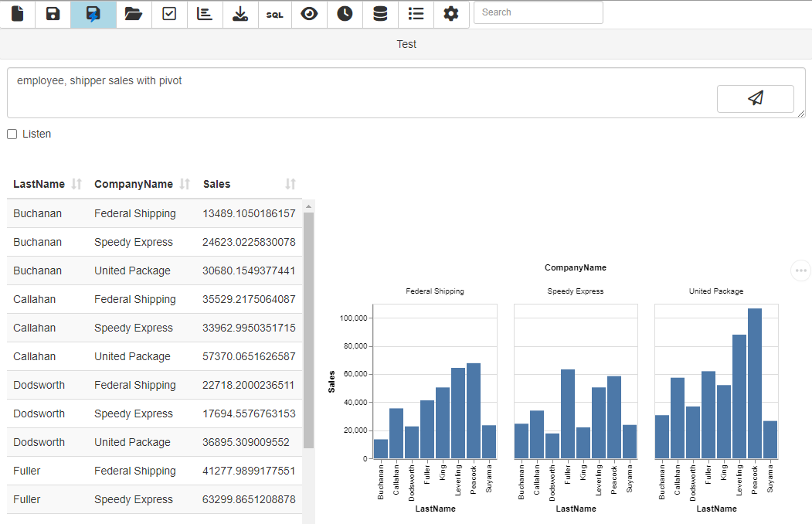Click the checkmark box toolbar icon

pyautogui.click(x=169, y=14)
